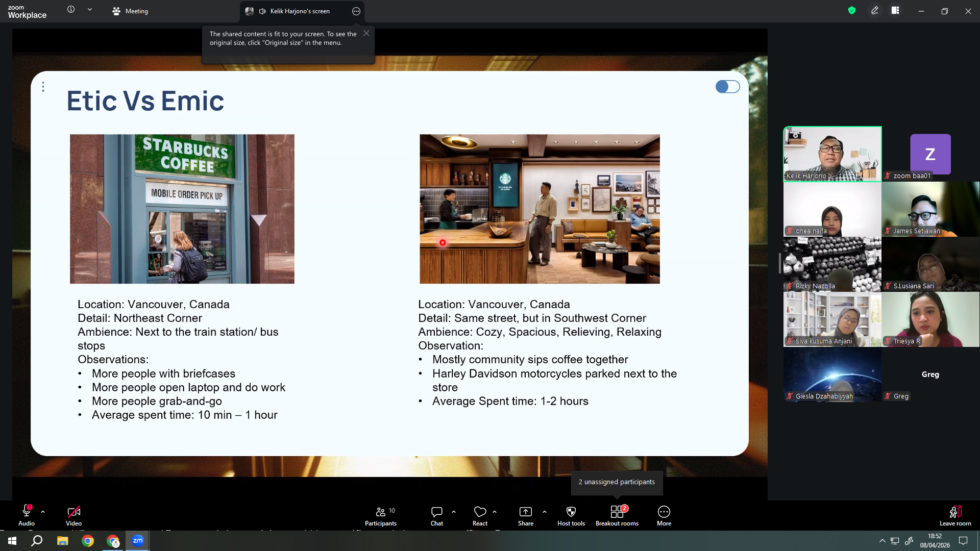The height and width of the screenshot is (551, 980).
Task: Expand reactions options caret
Action: click(x=495, y=512)
